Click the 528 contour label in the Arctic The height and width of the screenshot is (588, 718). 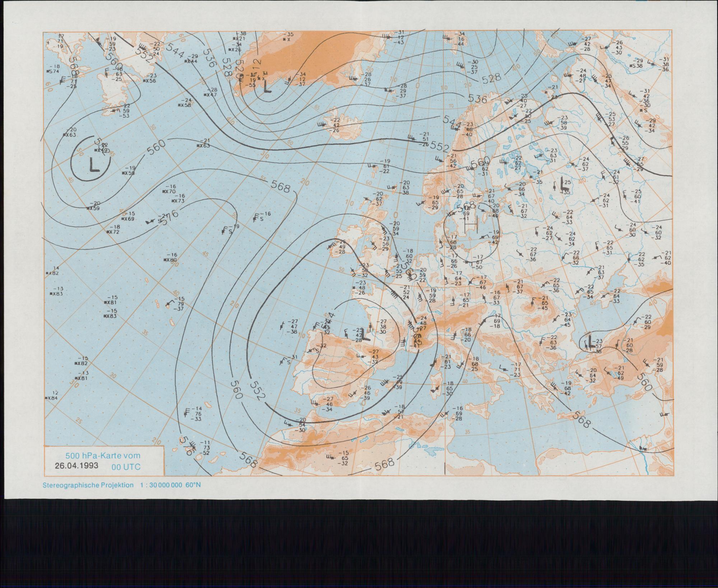click(x=491, y=79)
